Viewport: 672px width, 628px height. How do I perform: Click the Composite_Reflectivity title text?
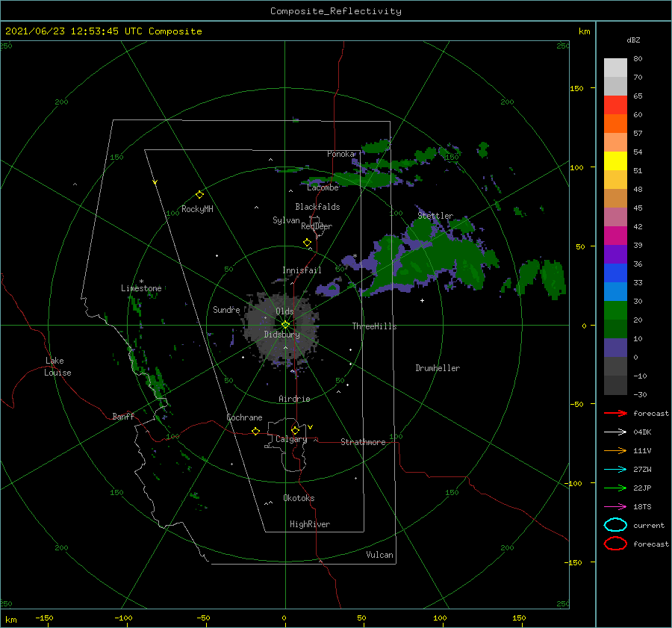[x=336, y=11]
